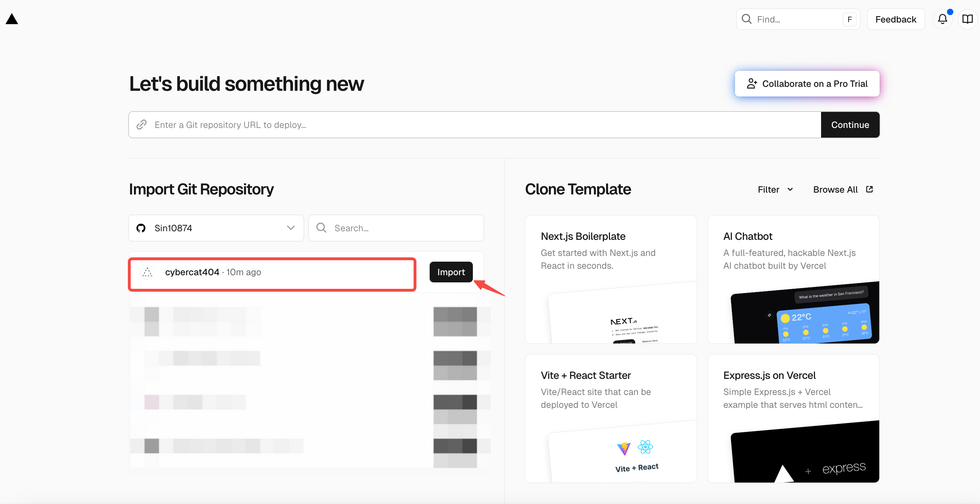Click Collaborate on a Pro Trial
Image resolution: width=980 pixels, height=504 pixels.
coord(807,84)
